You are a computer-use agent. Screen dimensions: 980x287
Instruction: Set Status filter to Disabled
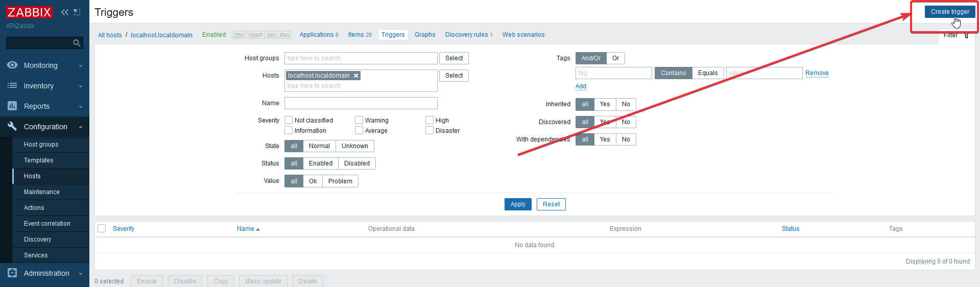pyautogui.click(x=356, y=163)
